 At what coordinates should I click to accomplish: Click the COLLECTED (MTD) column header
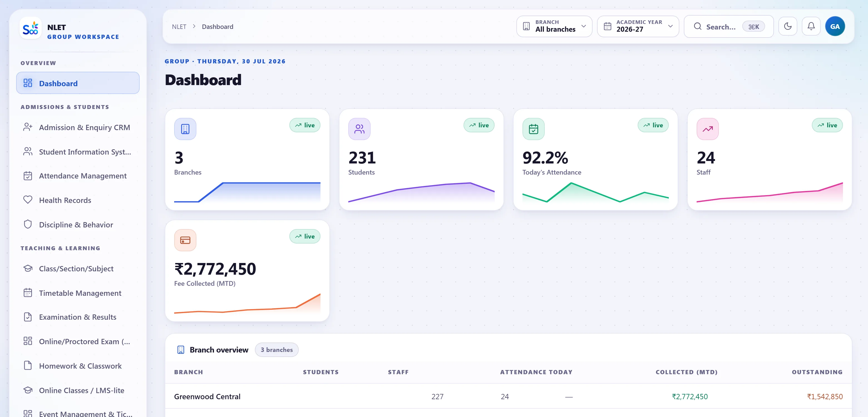click(686, 372)
